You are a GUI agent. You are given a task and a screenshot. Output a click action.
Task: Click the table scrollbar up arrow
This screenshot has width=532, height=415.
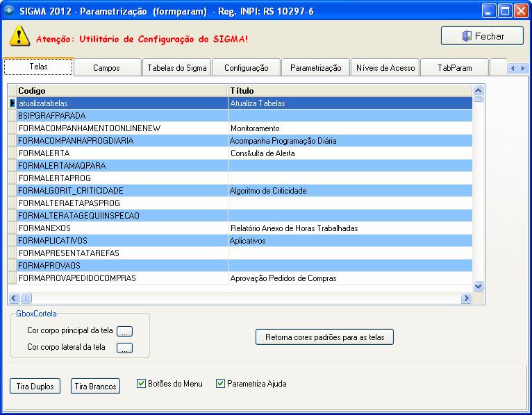[478, 90]
